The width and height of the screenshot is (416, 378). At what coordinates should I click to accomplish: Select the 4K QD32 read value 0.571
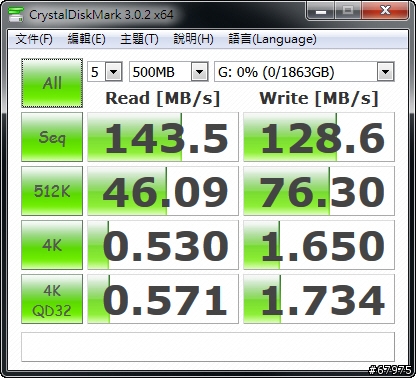163,299
